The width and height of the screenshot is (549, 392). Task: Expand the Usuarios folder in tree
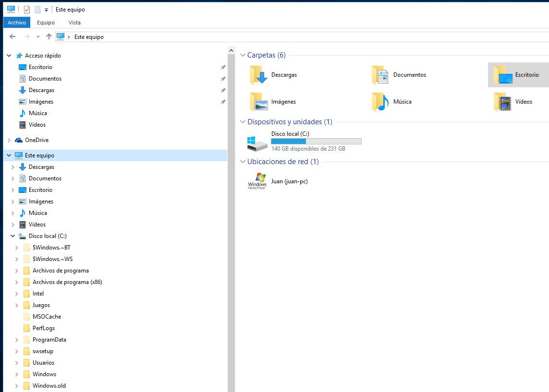(x=16, y=363)
